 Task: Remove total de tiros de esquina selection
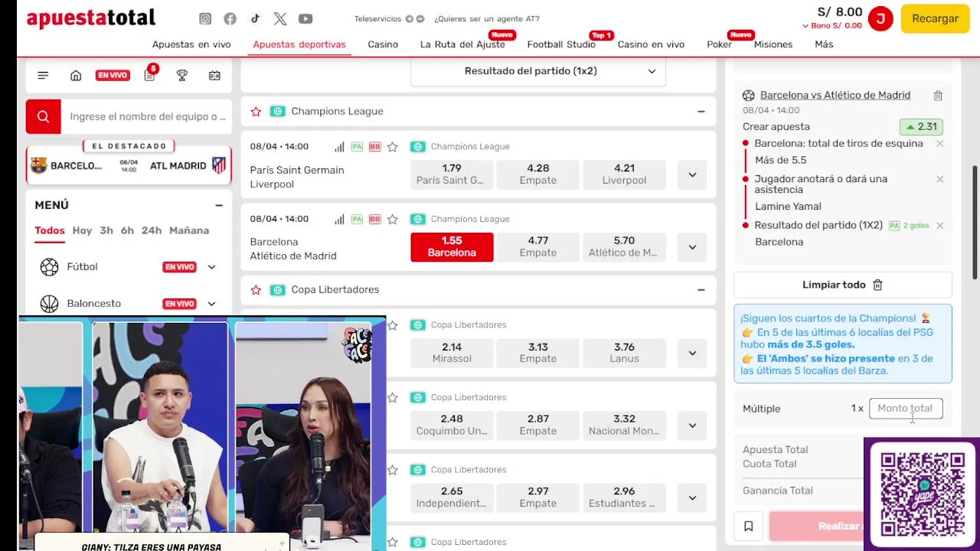pyautogui.click(x=939, y=144)
